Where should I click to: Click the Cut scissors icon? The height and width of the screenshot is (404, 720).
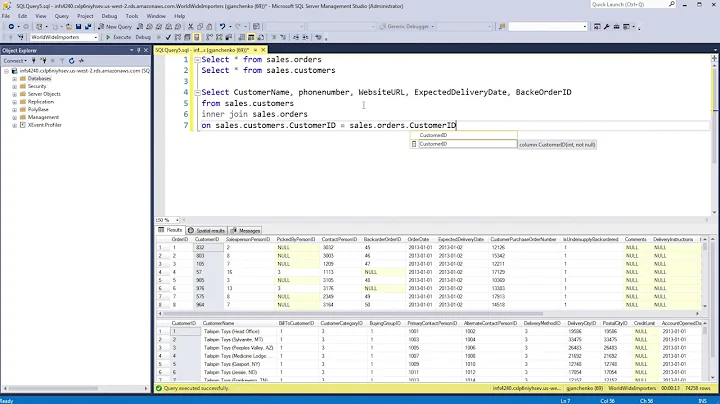click(x=190, y=27)
